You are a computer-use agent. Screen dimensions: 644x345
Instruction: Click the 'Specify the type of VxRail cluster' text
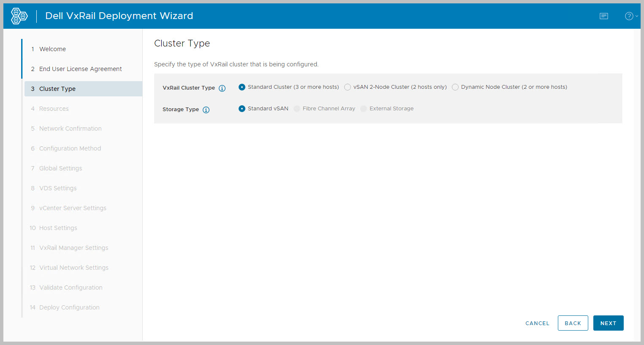tap(236, 64)
